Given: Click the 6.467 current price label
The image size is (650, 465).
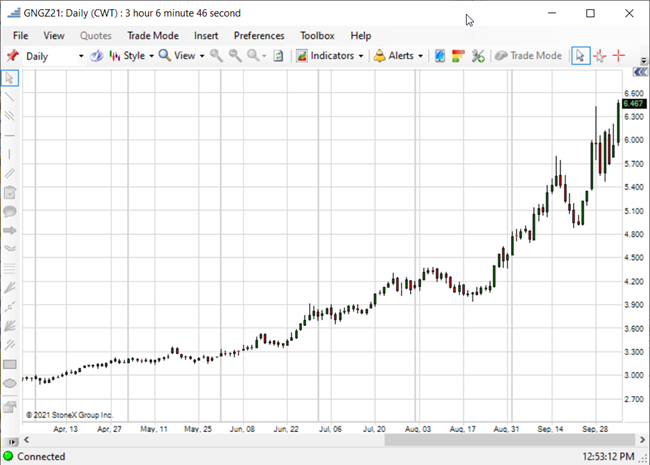Looking at the screenshot, I should [634, 104].
